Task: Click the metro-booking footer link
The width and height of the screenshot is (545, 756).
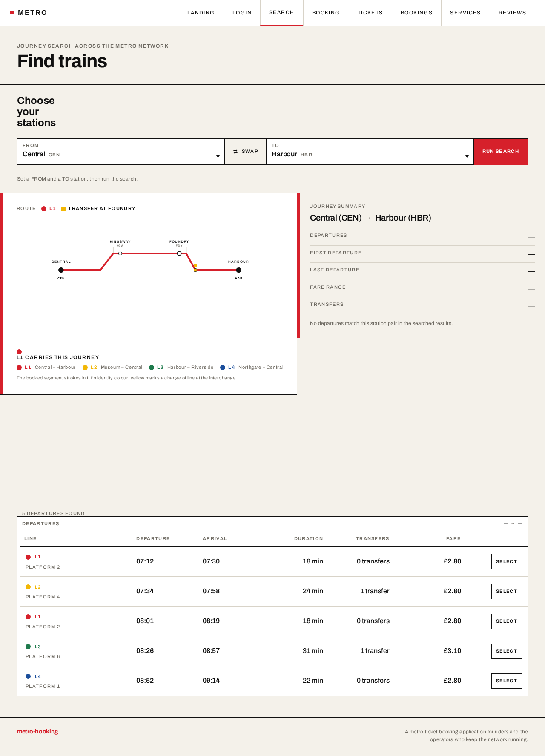Action: (37, 731)
